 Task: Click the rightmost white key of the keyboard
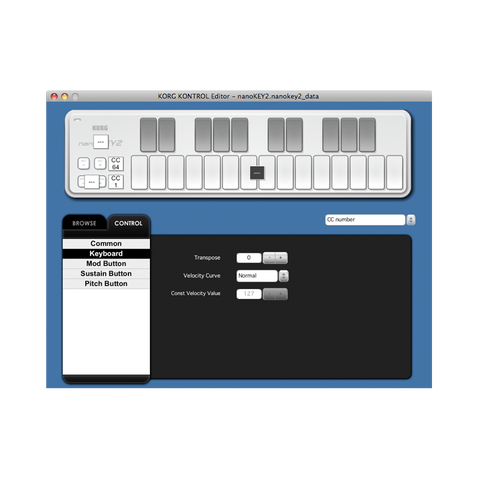point(395,173)
